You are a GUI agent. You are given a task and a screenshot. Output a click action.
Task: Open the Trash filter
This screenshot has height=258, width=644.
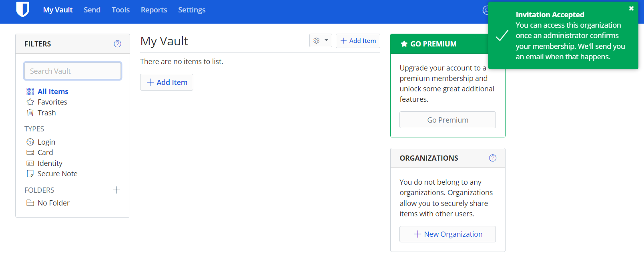coord(47,113)
